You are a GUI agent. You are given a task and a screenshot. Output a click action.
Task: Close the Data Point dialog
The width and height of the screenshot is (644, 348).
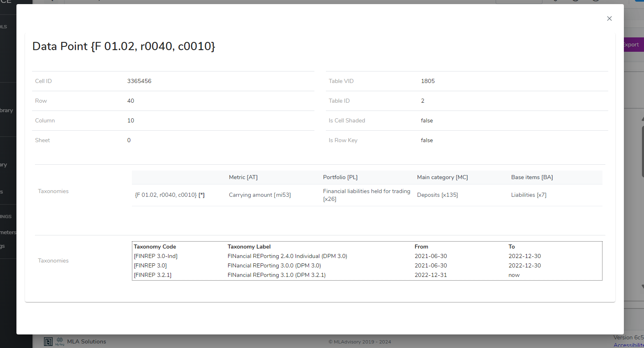609,18
